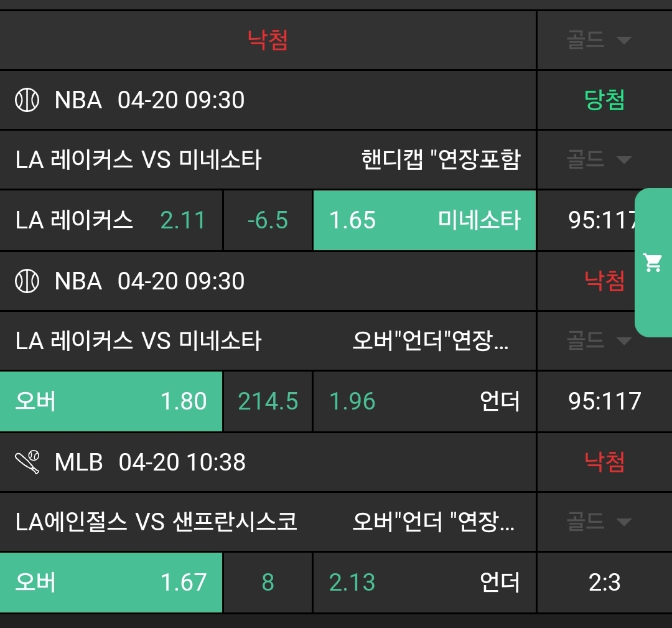Click the green 당첨 result label
This screenshot has height=628, width=672.
coord(604,100)
